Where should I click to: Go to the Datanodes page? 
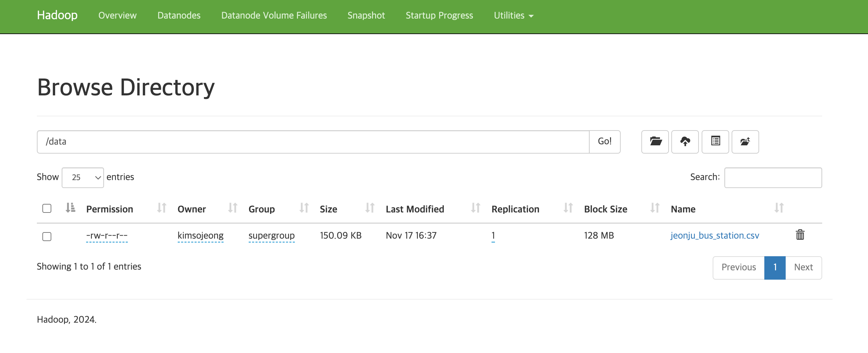point(179,15)
